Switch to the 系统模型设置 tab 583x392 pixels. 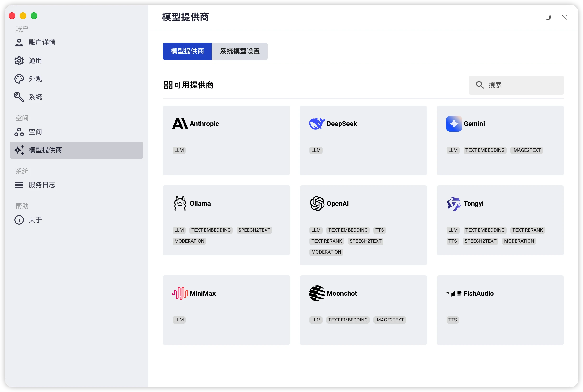(240, 51)
